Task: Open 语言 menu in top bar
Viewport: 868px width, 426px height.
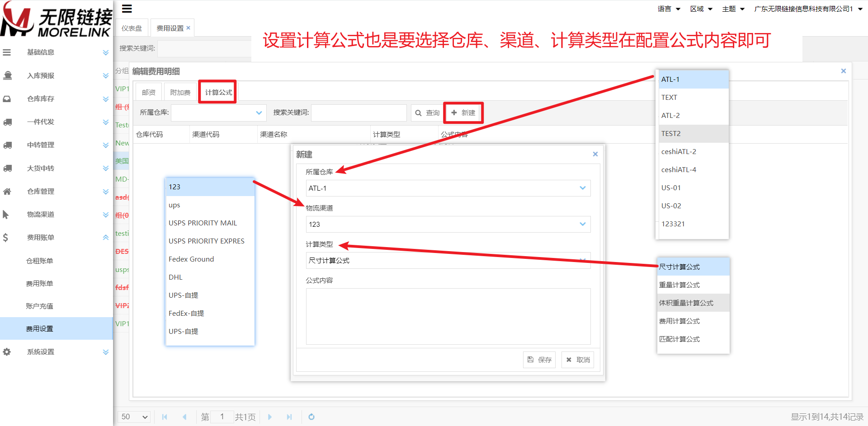Action: point(669,9)
